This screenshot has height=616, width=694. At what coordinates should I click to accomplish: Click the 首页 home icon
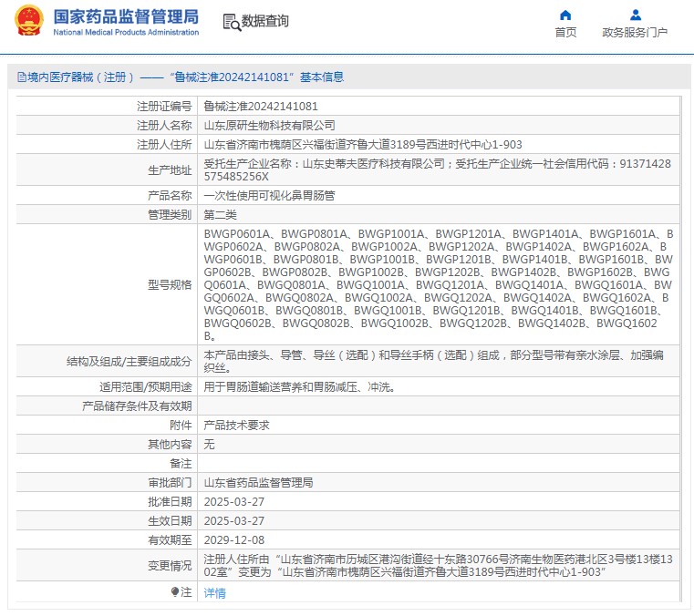565,15
